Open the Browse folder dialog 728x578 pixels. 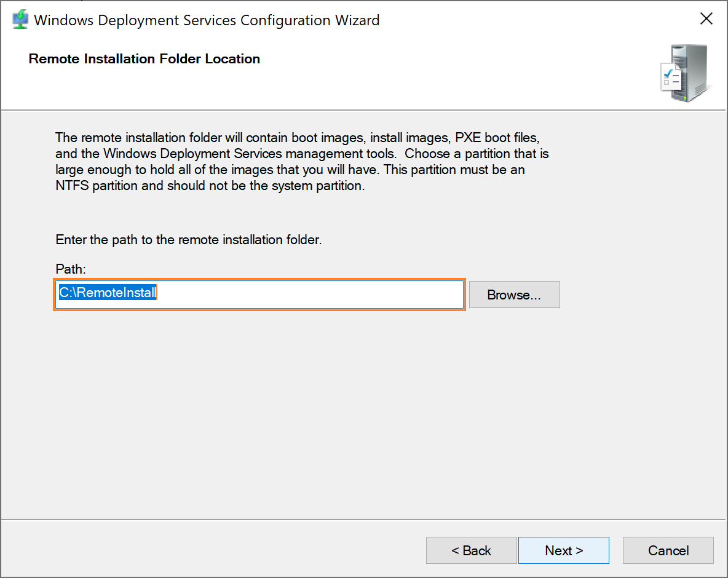(515, 295)
